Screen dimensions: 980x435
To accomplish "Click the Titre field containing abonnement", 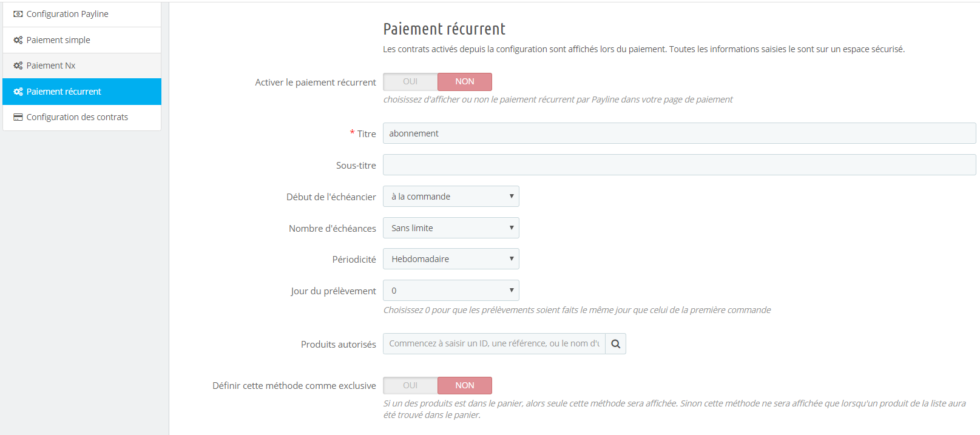I will (x=679, y=133).
